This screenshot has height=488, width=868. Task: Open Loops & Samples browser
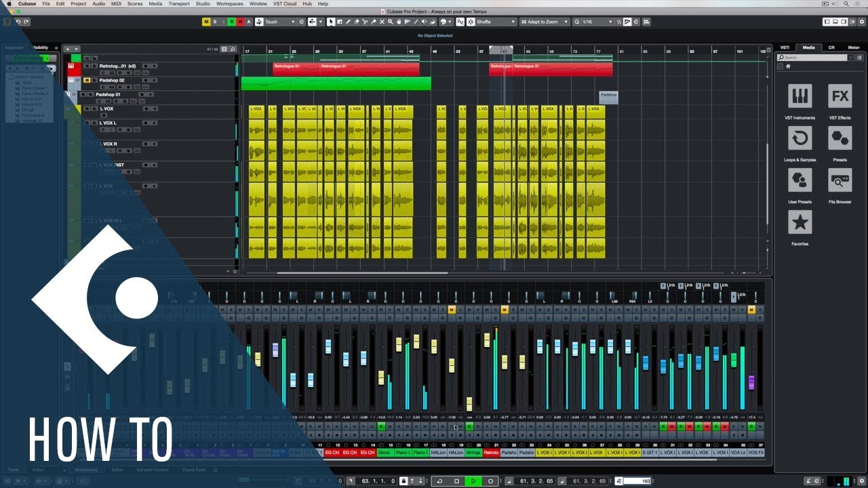[800, 138]
